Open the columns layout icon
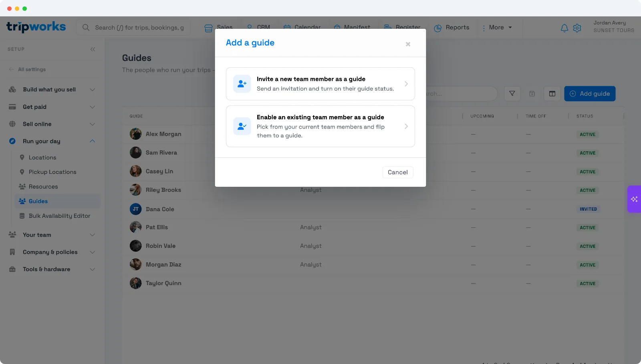 (552, 94)
